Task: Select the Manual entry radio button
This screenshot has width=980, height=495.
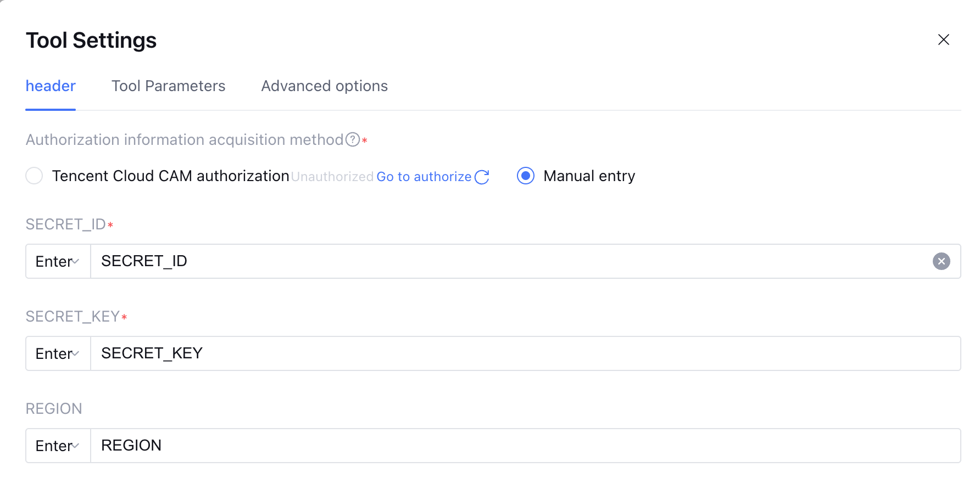Action: click(526, 176)
